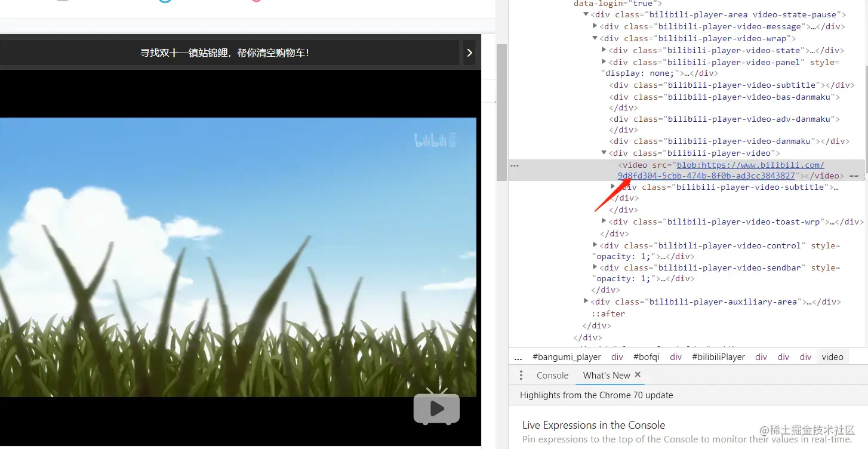The width and height of the screenshot is (868, 449).
Task: Click 'Highlights from the Chrome 70 update' text
Action: (596, 395)
